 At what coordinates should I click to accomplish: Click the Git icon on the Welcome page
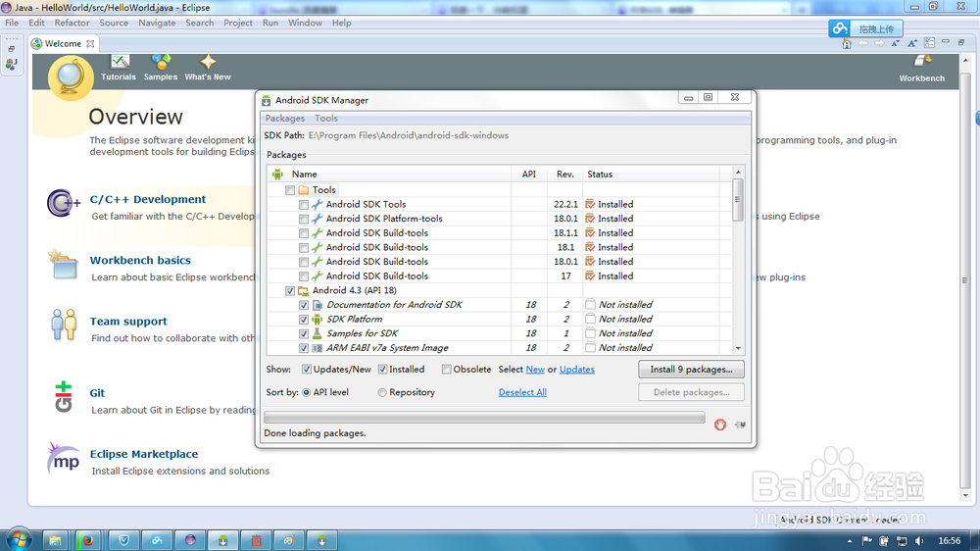tap(63, 397)
